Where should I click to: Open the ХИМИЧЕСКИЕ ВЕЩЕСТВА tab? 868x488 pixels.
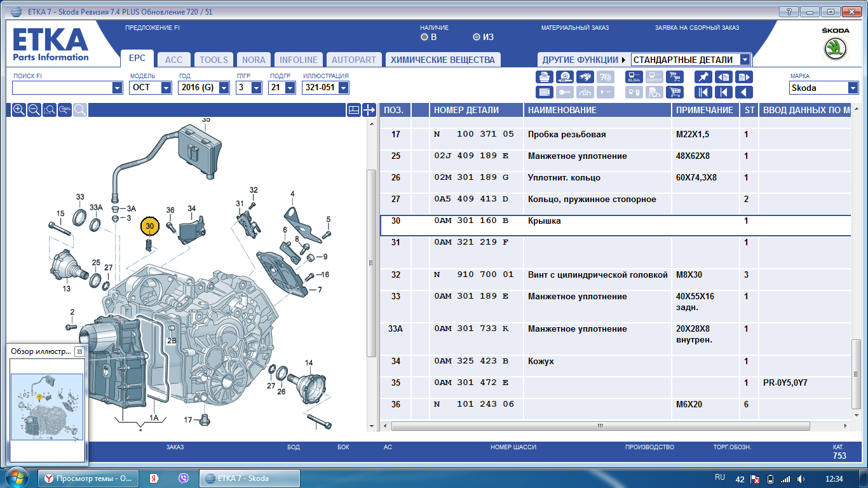[442, 60]
